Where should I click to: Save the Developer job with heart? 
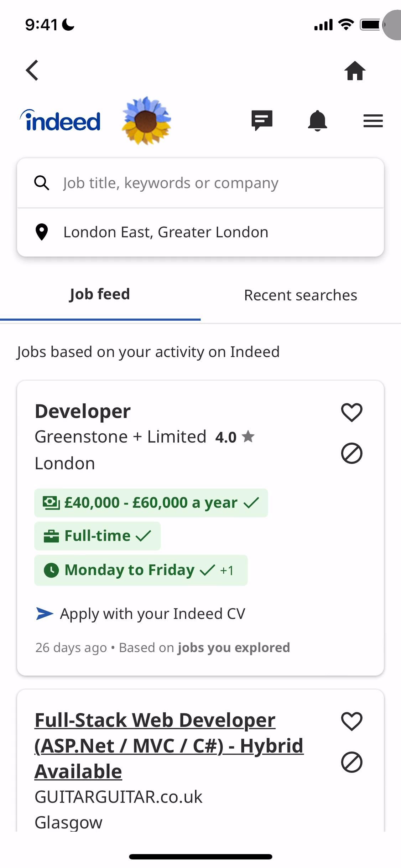click(x=351, y=412)
